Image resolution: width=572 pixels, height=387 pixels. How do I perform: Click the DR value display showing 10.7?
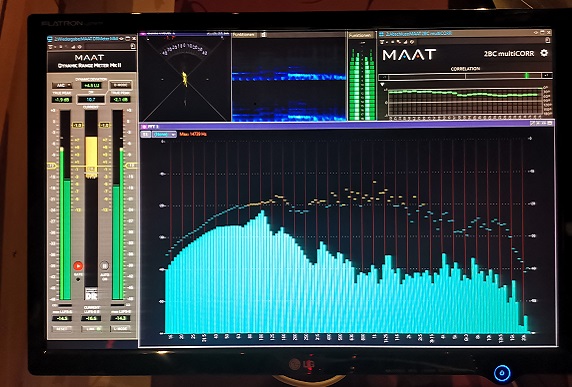(91, 100)
